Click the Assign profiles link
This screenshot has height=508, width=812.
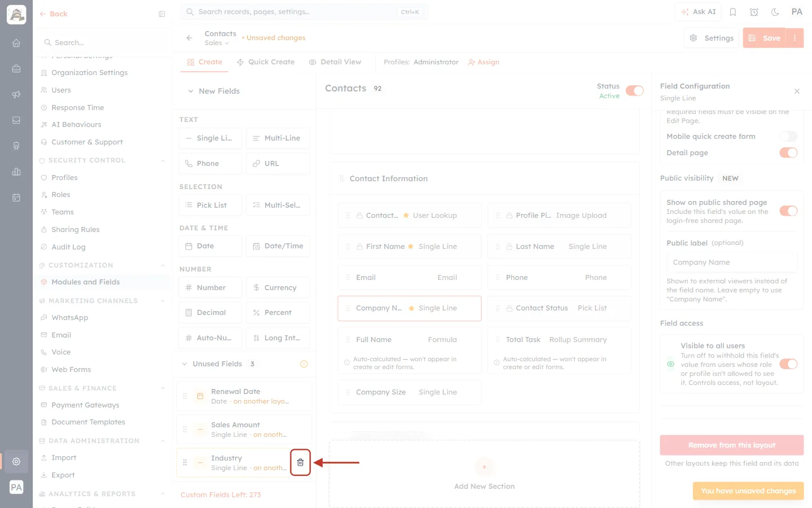484,62
